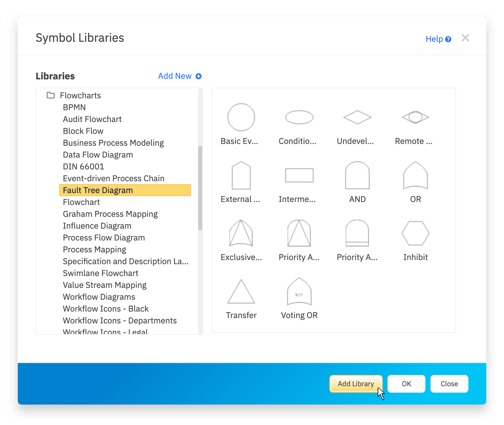Select Swimlane Flowchart in the library list
The height and width of the screenshot is (425, 504).
[x=101, y=273]
